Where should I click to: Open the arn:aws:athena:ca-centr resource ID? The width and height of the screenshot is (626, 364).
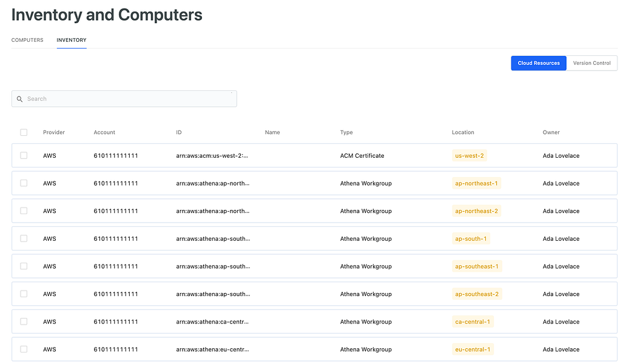coord(212,322)
